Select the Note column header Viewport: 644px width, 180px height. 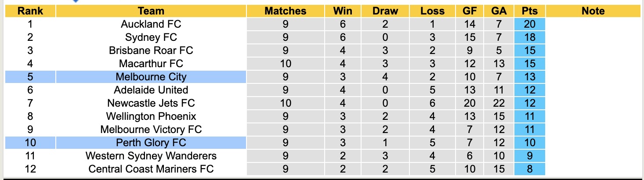tap(593, 11)
